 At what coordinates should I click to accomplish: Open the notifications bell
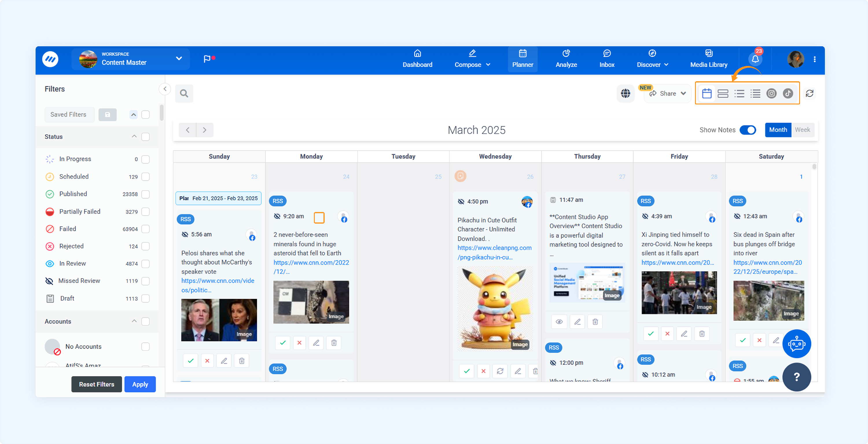pyautogui.click(x=755, y=59)
